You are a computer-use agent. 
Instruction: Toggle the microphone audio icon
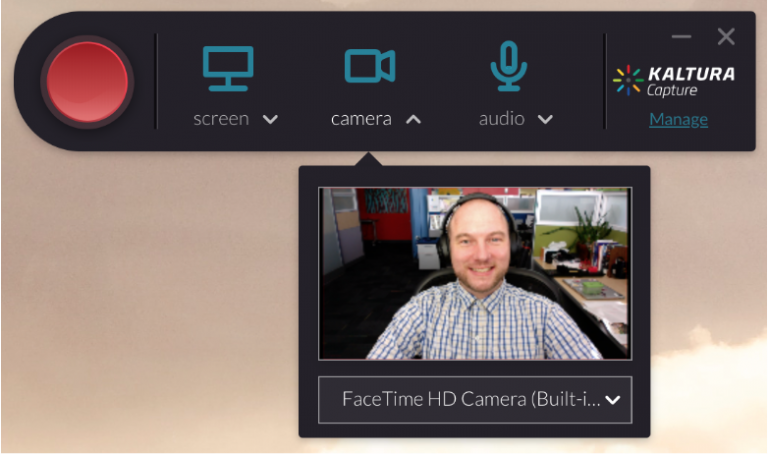pos(508,65)
